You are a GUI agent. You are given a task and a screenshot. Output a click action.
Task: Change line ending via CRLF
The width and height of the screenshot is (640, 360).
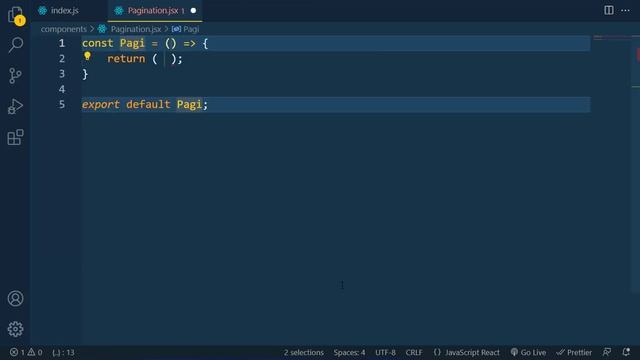(x=414, y=352)
